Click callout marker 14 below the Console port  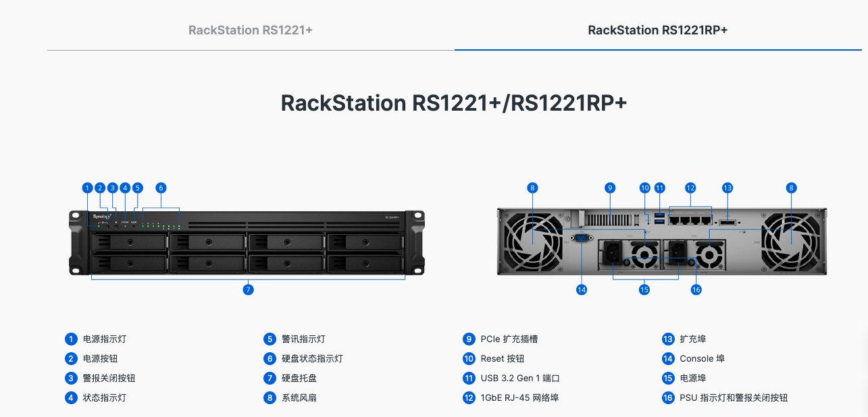pyautogui.click(x=582, y=289)
